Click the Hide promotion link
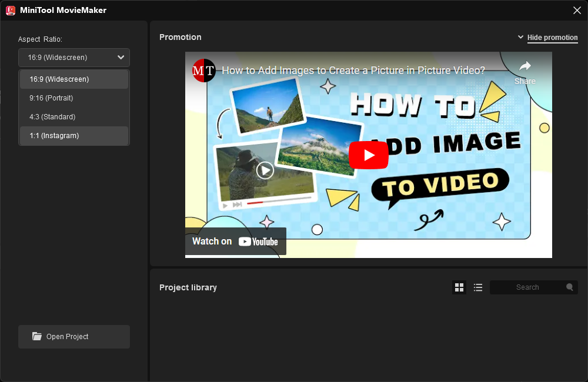588x382 pixels. [552, 38]
